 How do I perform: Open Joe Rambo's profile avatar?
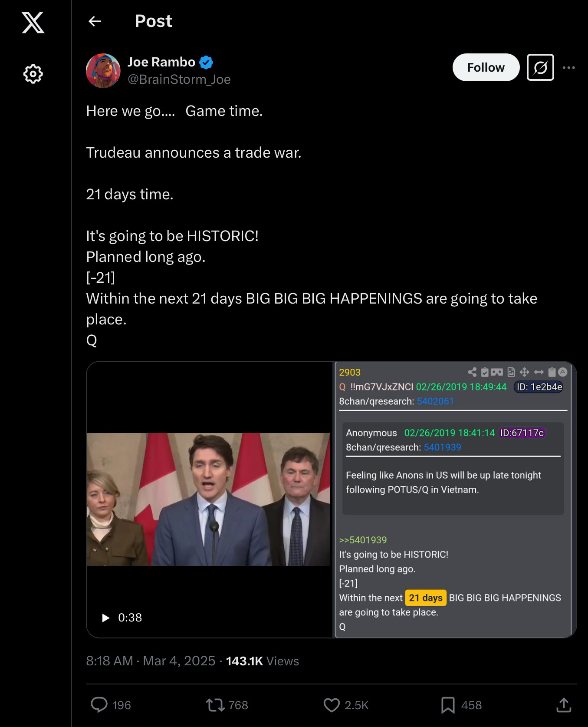coord(103,71)
